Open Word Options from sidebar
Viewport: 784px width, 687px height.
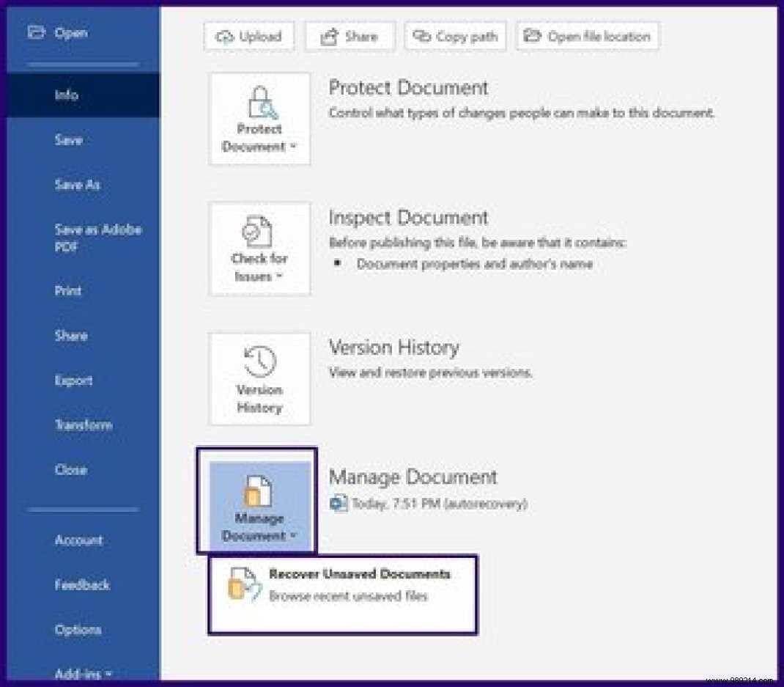[78, 629]
